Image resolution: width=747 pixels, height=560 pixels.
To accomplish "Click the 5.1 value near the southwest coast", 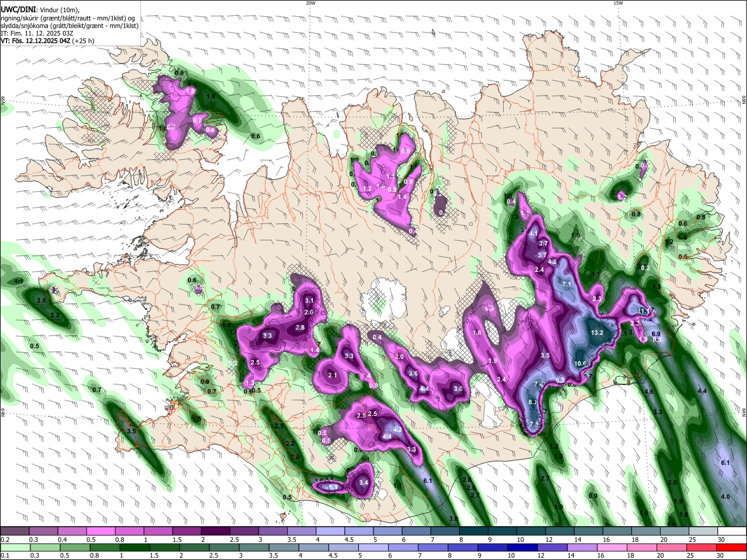I will click(333, 487).
